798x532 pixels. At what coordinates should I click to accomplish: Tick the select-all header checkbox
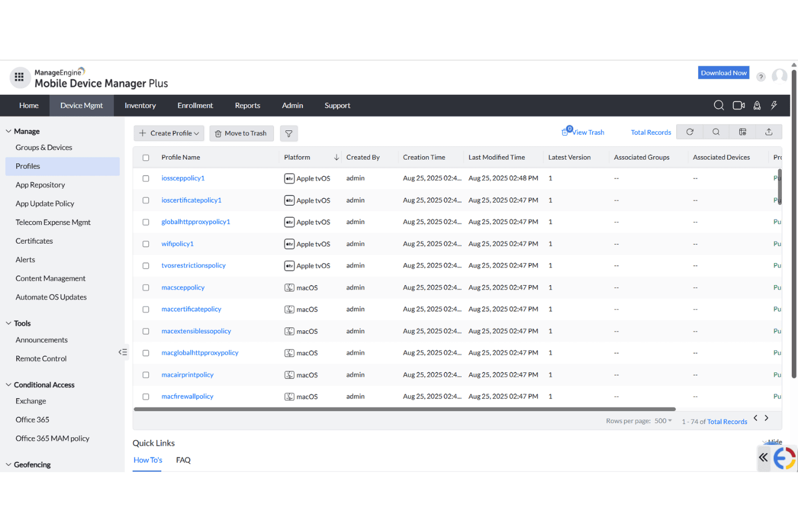146,158
